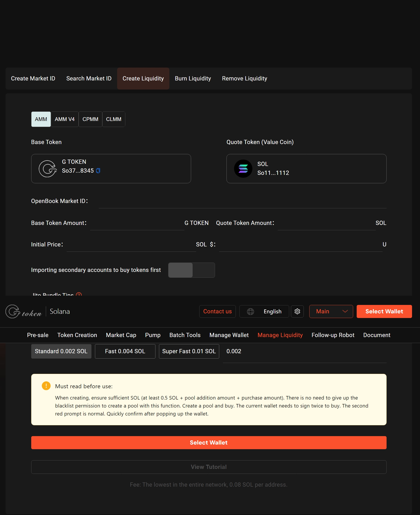The image size is (420, 515).
Task: Select the Super Fast 0.01 SOL fee option
Action: click(x=189, y=351)
